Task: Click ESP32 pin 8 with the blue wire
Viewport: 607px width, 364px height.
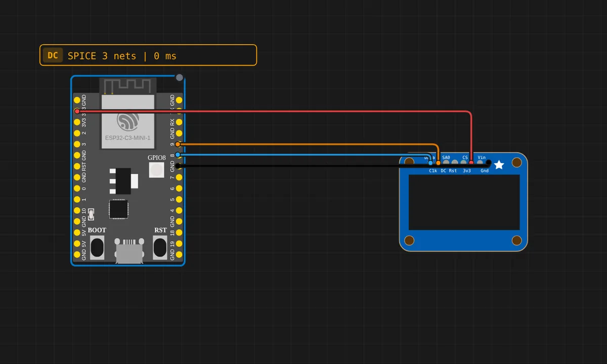Action: pyautogui.click(x=178, y=155)
